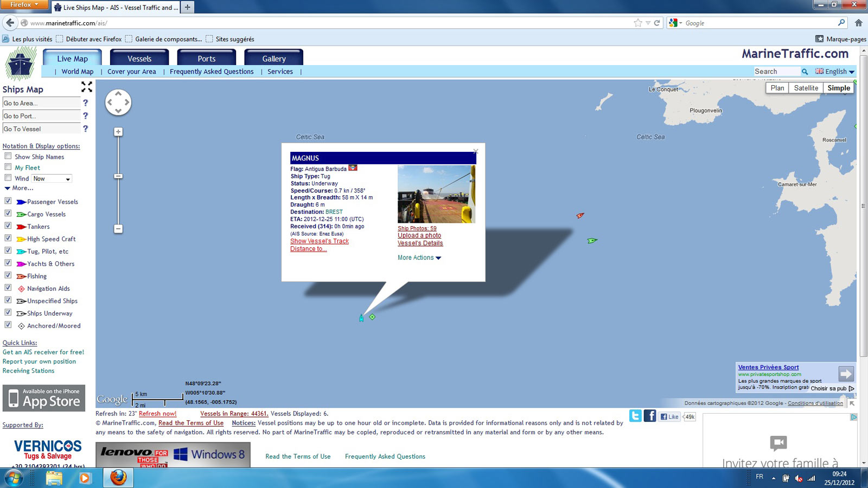Click Upload a photo link
This screenshot has height=488, width=868.
[419, 235]
